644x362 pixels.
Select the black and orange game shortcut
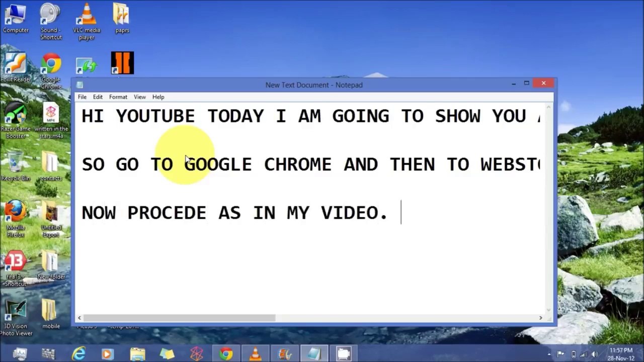[x=122, y=63]
